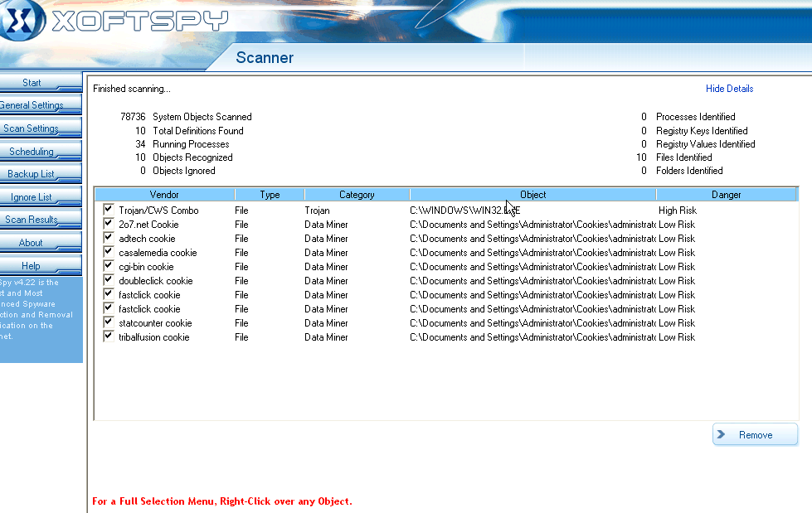812x513 pixels.
Task: Select the Trojan/CWS Combo vendor entry
Action: tap(158, 211)
